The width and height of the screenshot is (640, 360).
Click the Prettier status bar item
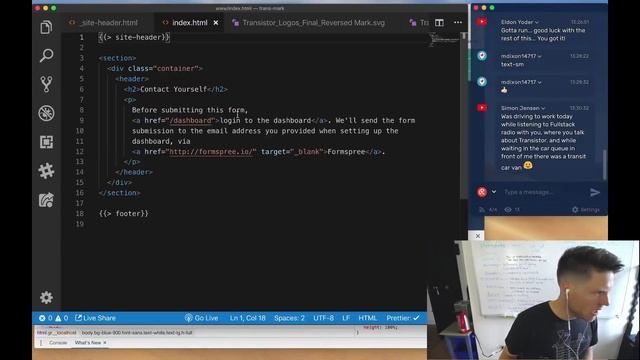403,318
